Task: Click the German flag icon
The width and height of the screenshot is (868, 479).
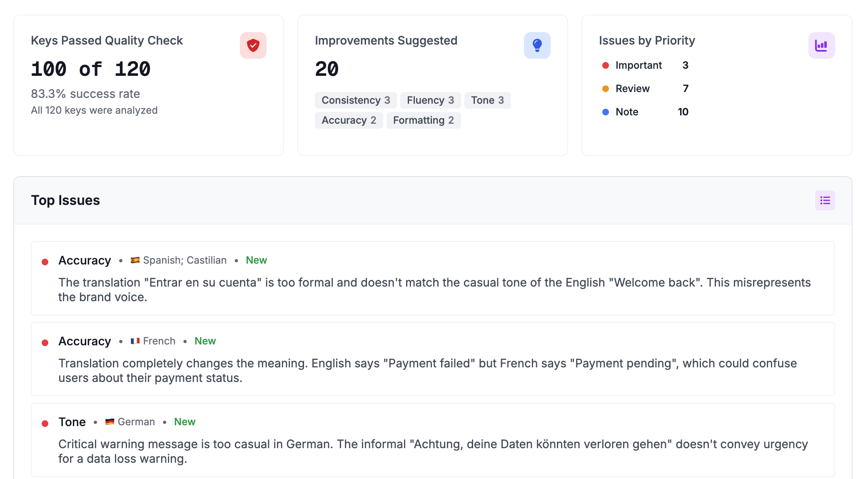Action: [x=110, y=422]
